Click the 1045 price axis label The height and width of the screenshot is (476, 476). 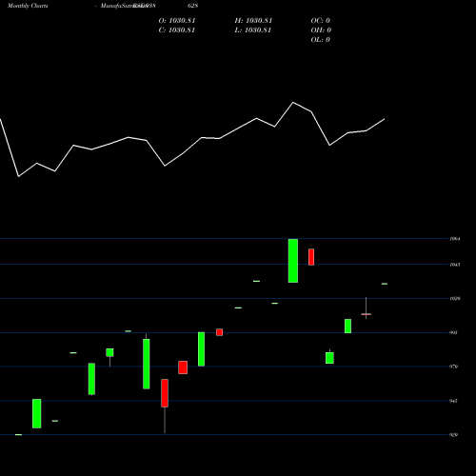tap(454, 265)
